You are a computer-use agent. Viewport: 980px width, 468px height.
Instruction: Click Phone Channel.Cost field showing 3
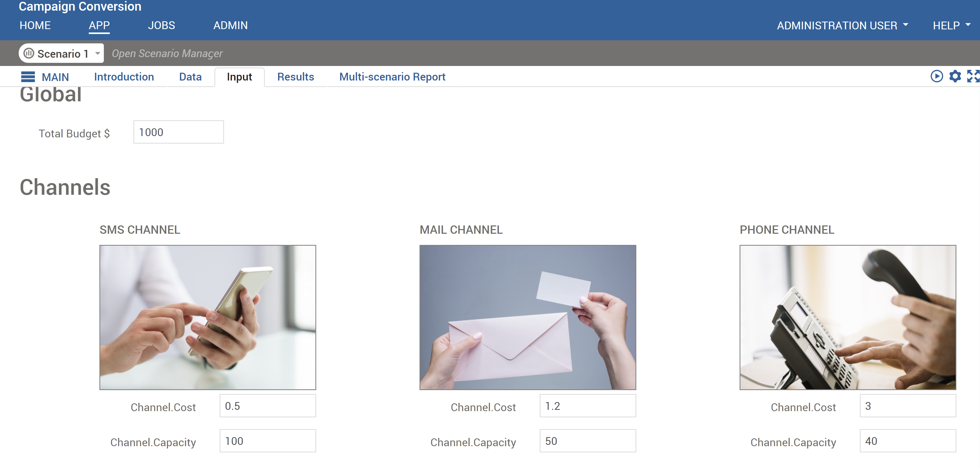tap(908, 406)
